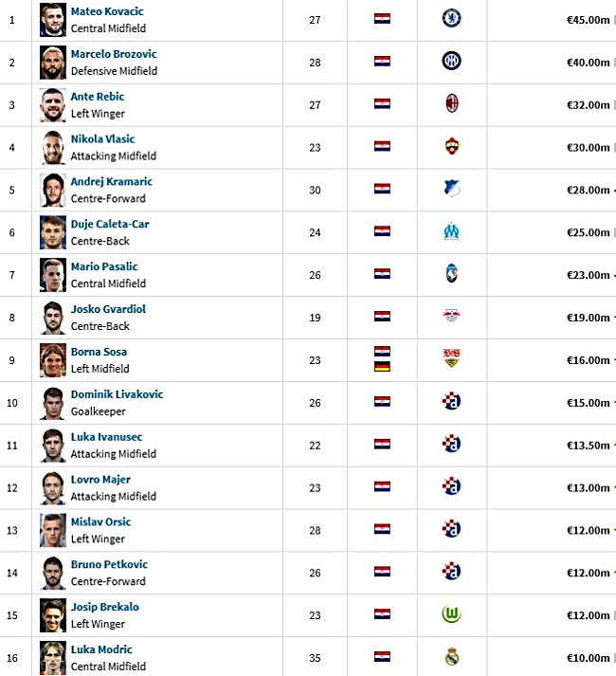
Task: Click Nikola Vlasic €30.00m market value
Action: 588,148
